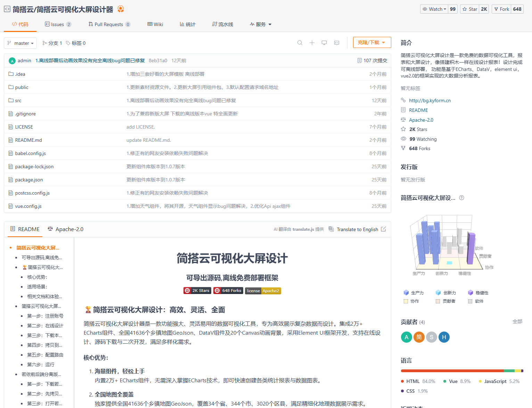532x408 pixels.
Task: Click the search magnifier icon in repo toolbar
Action: [x=300, y=43]
